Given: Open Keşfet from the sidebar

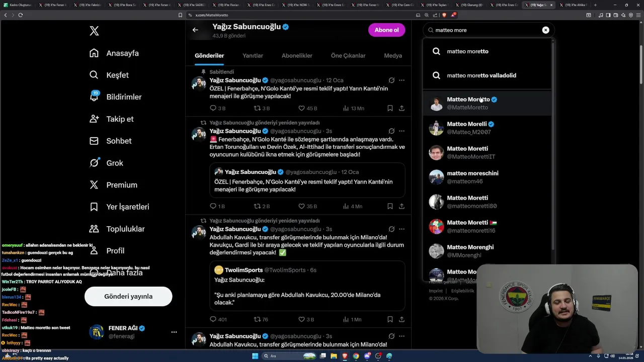Looking at the screenshot, I should click(x=109, y=75).
